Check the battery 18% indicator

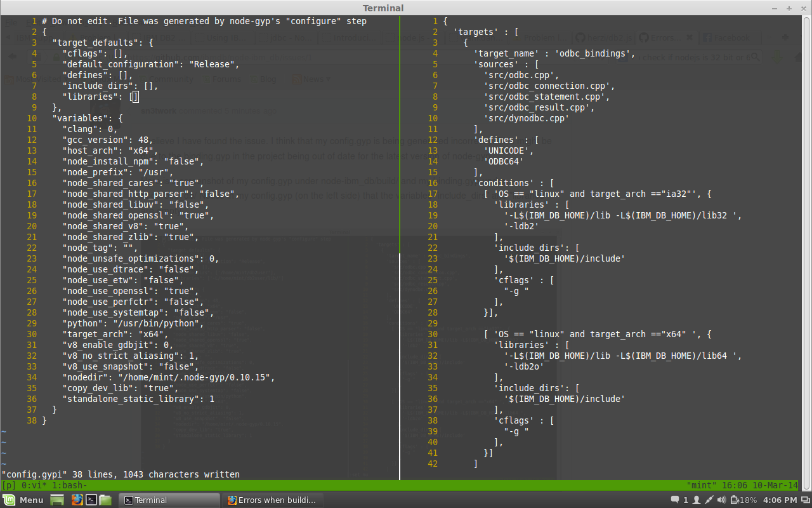click(743, 500)
